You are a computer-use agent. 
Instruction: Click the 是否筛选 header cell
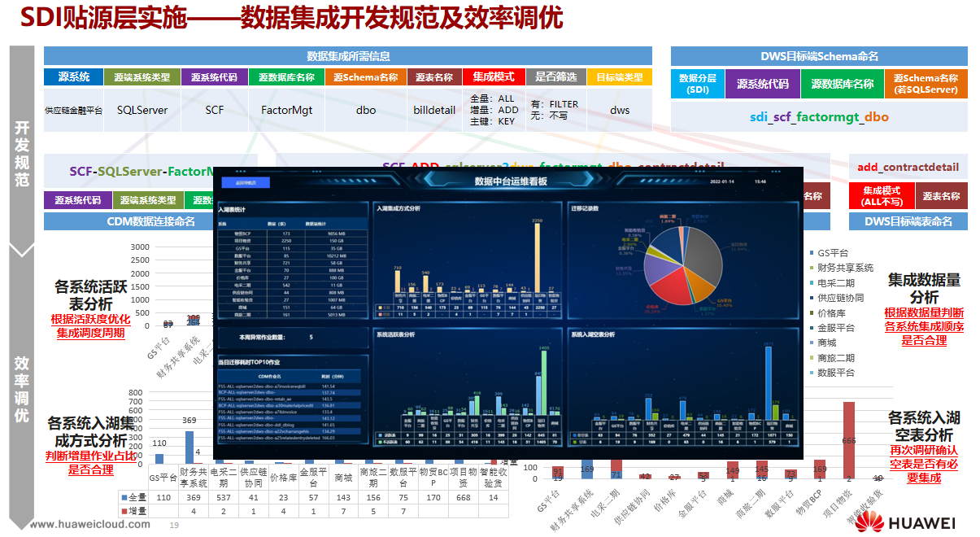pyautogui.click(x=556, y=77)
